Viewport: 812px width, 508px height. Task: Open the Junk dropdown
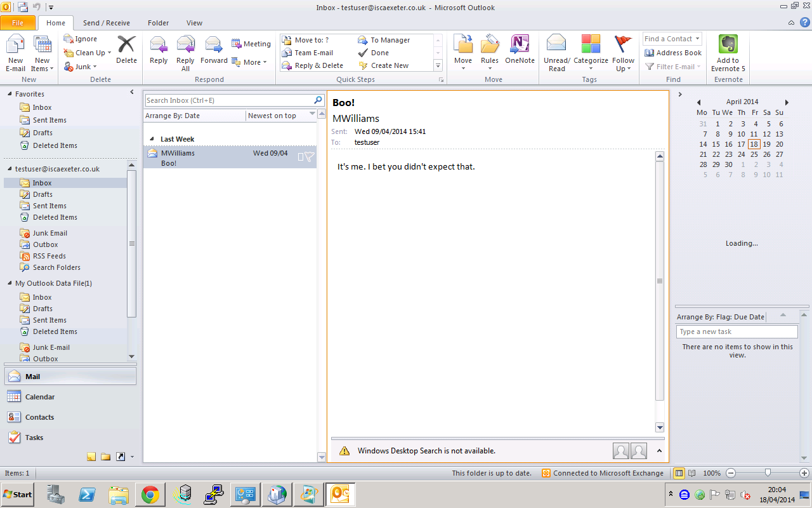click(81, 67)
